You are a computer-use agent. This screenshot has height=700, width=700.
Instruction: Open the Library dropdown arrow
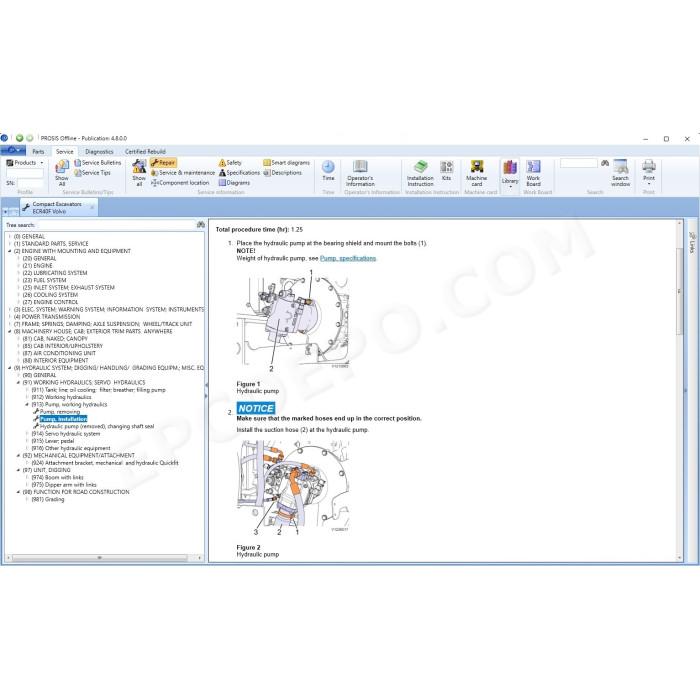(x=510, y=186)
